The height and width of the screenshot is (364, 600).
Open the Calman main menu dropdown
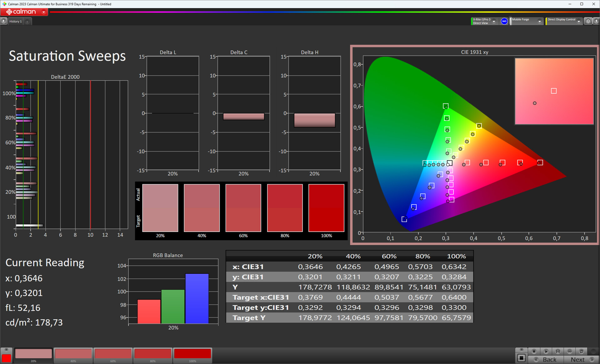tap(44, 12)
